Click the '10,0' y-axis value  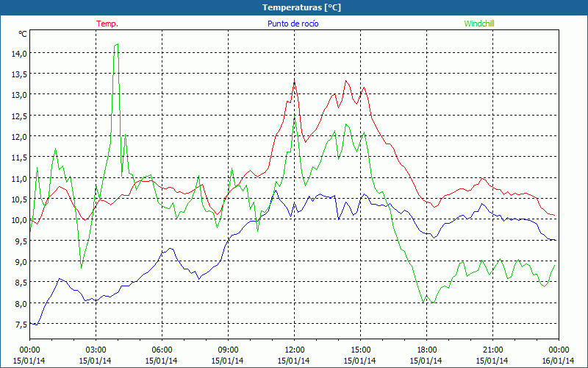[20, 220]
